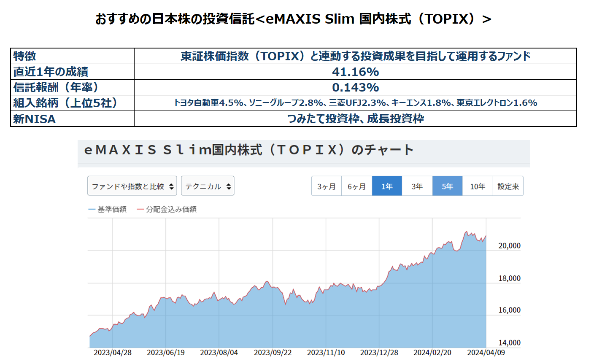Click the 2024/02/20 date axis label

point(432,353)
